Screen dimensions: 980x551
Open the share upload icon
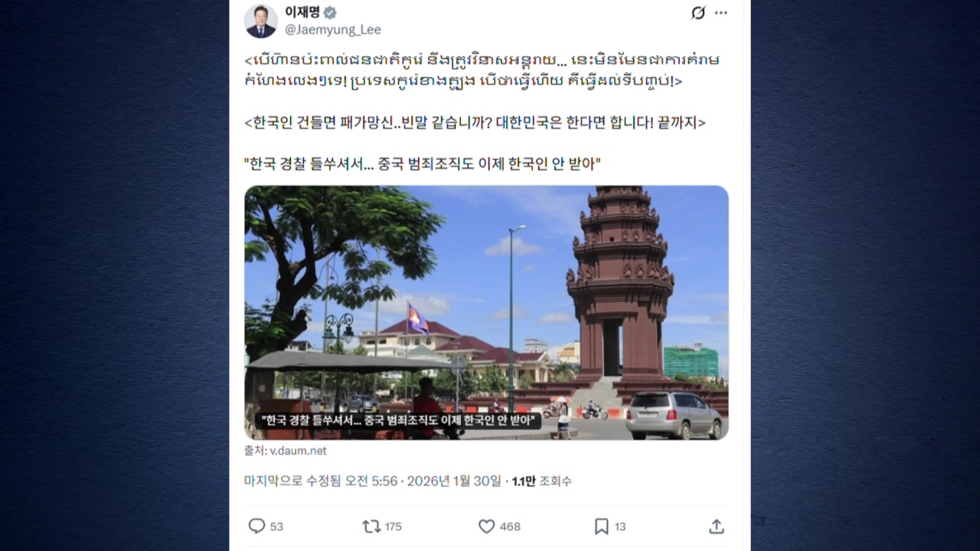[716, 526]
